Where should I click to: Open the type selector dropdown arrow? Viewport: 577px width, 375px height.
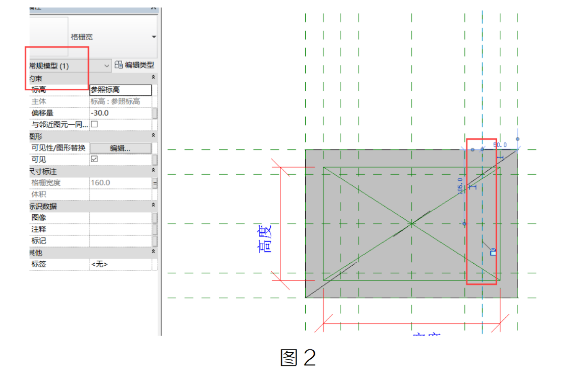pyautogui.click(x=154, y=37)
